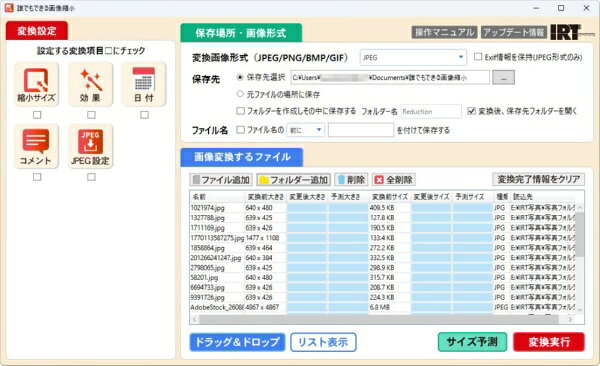The image size is (600, 366).
Task: Select 元ファイルの場所に保存 radio button
Action: coord(240,94)
